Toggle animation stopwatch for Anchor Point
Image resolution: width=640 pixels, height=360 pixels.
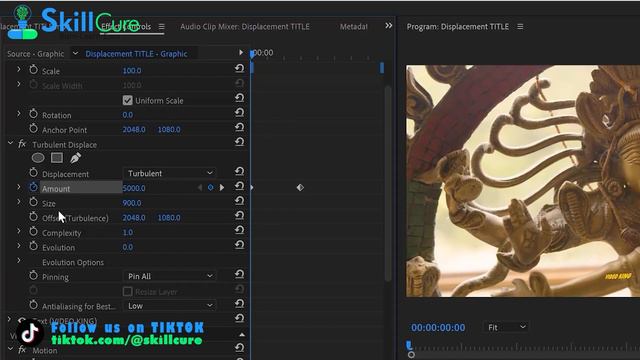tap(33, 129)
